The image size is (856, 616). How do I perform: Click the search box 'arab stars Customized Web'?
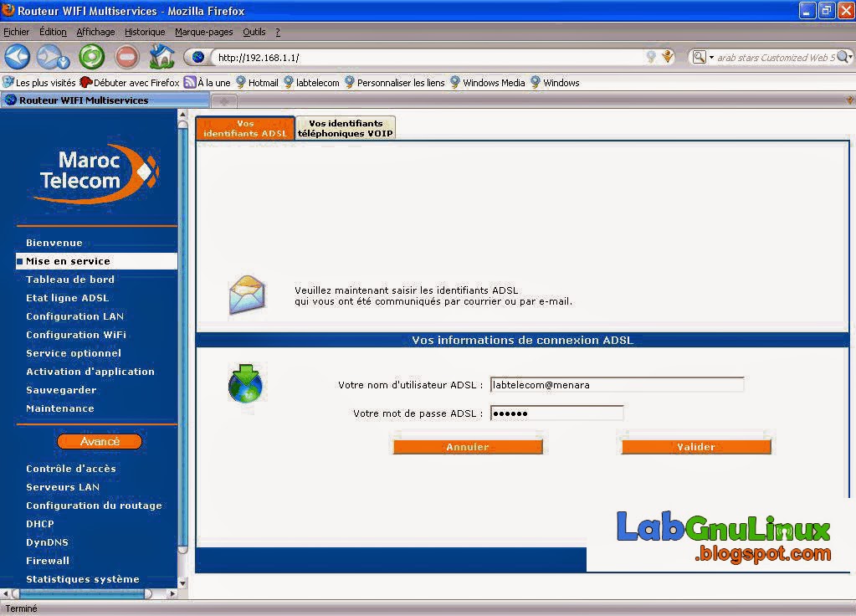[x=775, y=58]
